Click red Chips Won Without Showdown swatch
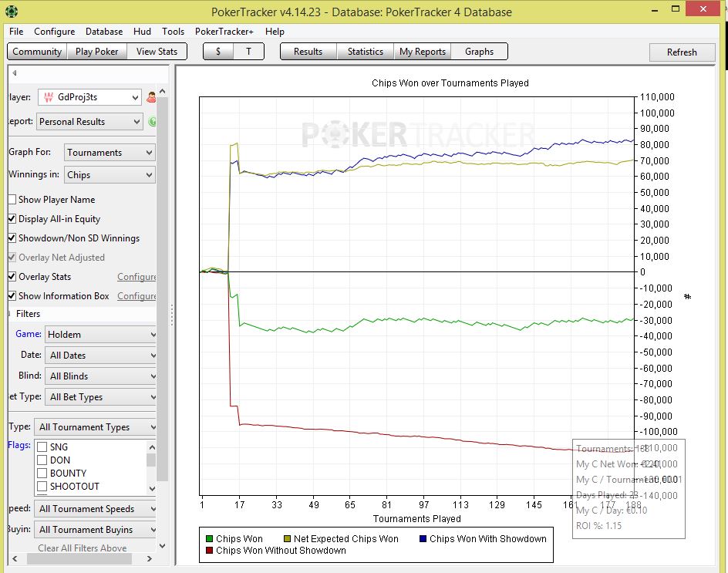Viewport: 728px width, 573px height. pyautogui.click(x=210, y=550)
